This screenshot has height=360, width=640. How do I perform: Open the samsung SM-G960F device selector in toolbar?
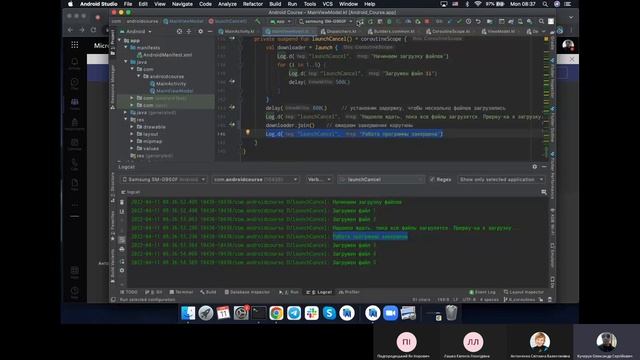tap(325, 21)
